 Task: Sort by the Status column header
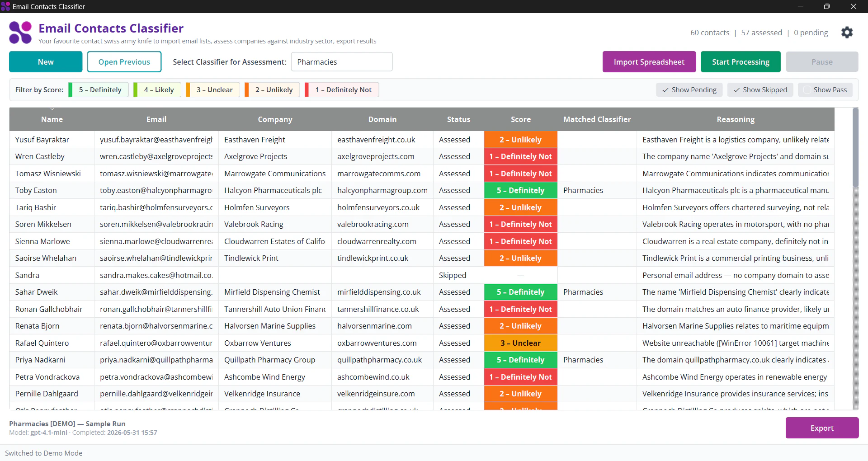pos(458,119)
